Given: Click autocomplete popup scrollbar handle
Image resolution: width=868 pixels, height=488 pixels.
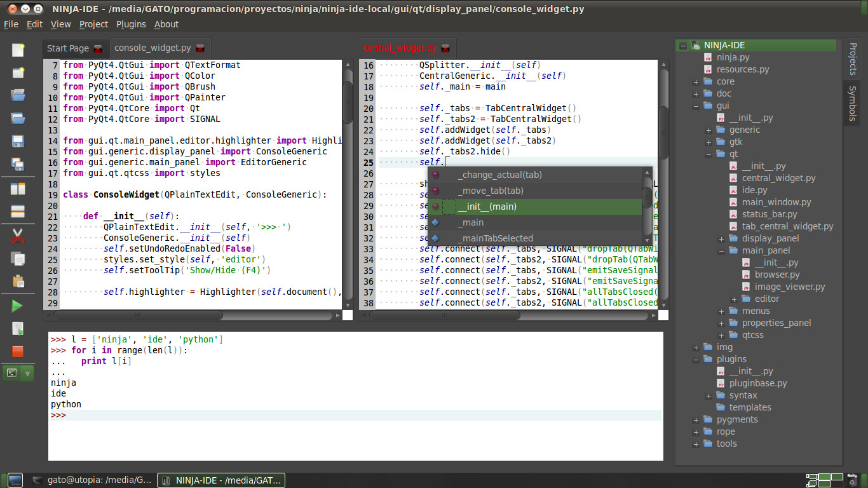Looking at the screenshot, I should pyautogui.click(x=647, y=198).
